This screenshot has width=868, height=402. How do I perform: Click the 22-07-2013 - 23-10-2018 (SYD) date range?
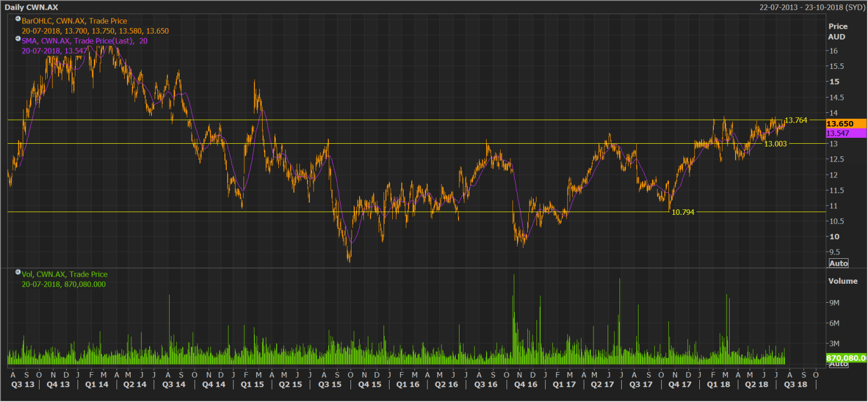[x=812, y=7]
